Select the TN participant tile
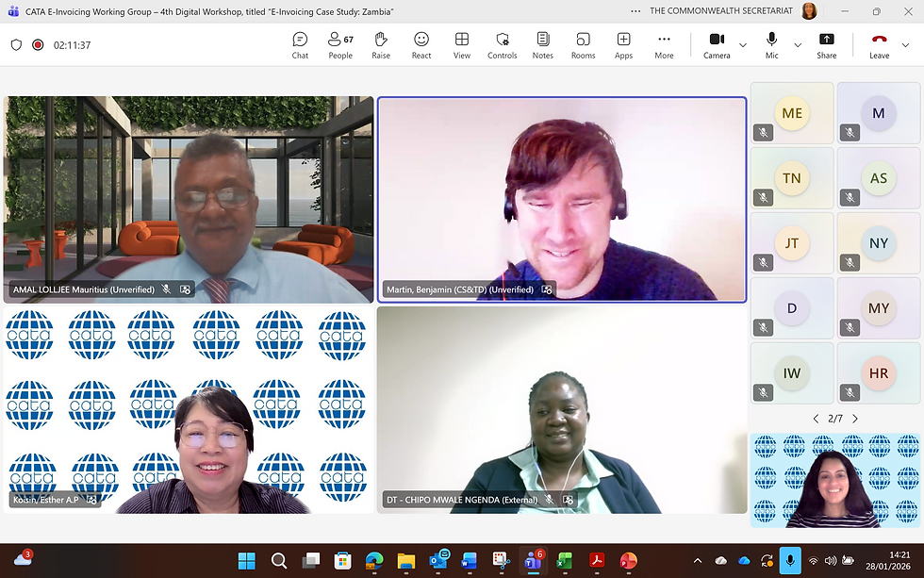This screenshot has width=924, height=578. pos(792,178)
